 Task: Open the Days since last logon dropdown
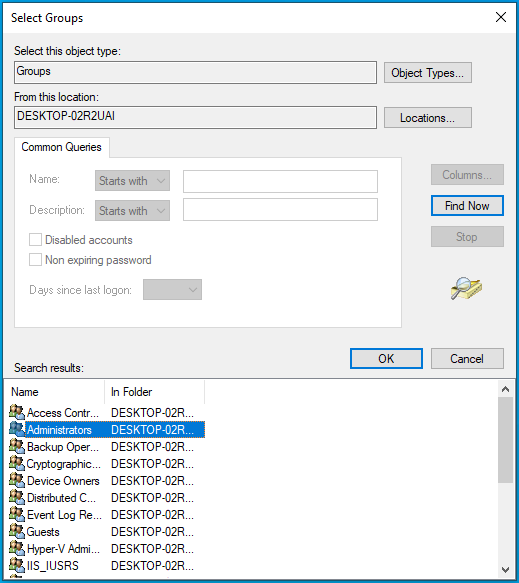pyautogui.click(x=173, y=290)
